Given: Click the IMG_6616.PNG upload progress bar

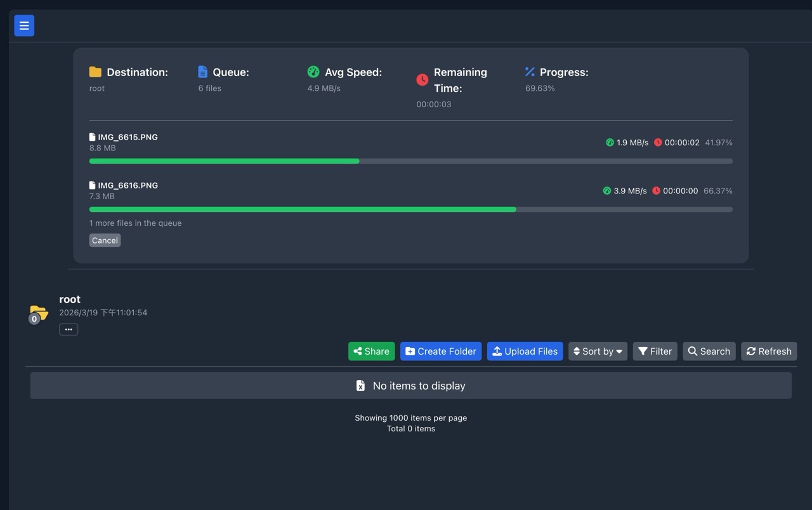Looking at the screenshot, I should click(x=410, y=209).
